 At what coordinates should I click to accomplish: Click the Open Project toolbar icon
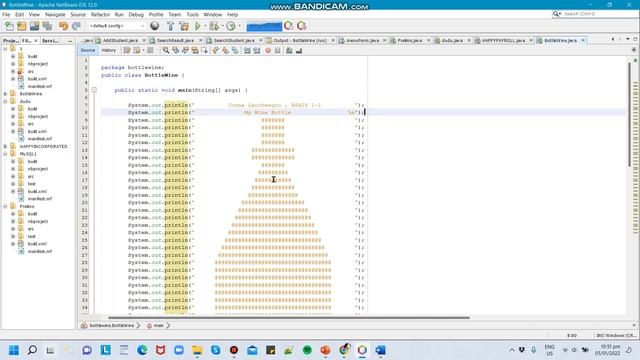pos(34,26)
